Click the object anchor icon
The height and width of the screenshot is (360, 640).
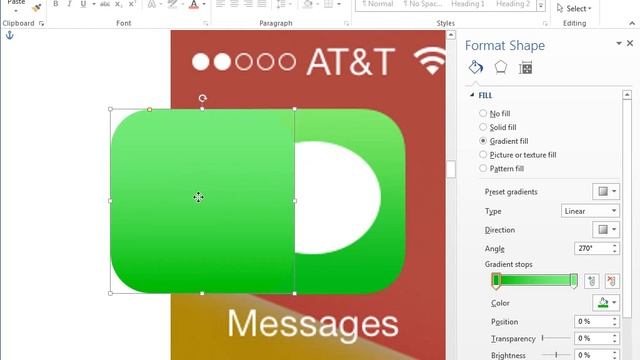point(10,36)
